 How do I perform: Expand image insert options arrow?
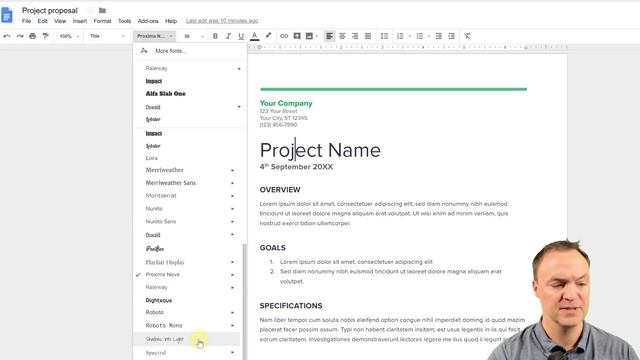point(317,36)
